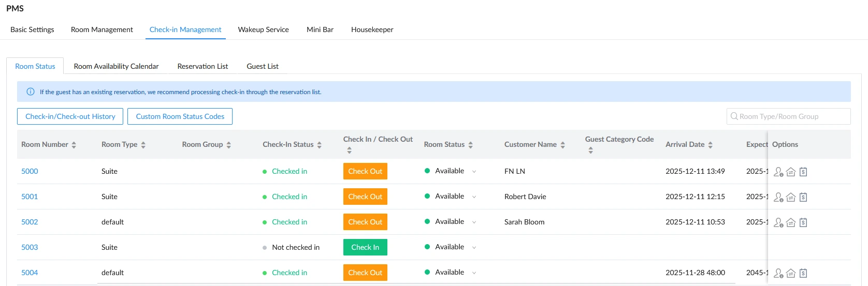The height and width of the screenshot is (286, 868).
Task: Sort by Room Group column
Action: click(229, 145)
